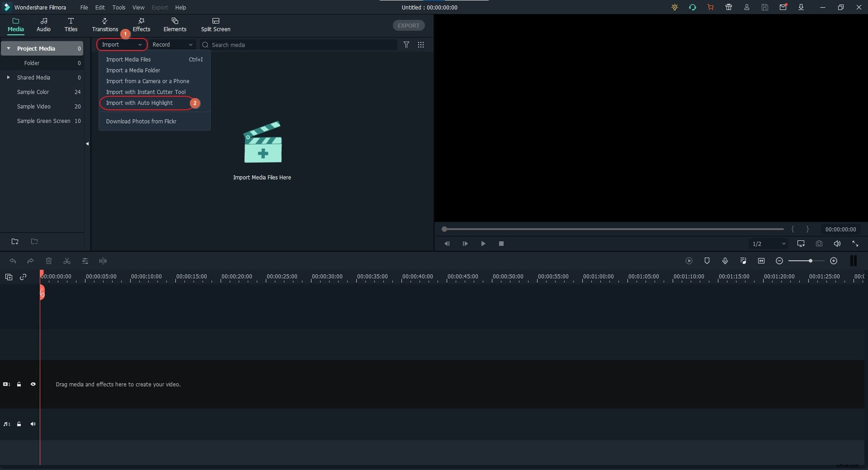Open the Audio Mixer icon
868x470 pixels.
point(743,261)
